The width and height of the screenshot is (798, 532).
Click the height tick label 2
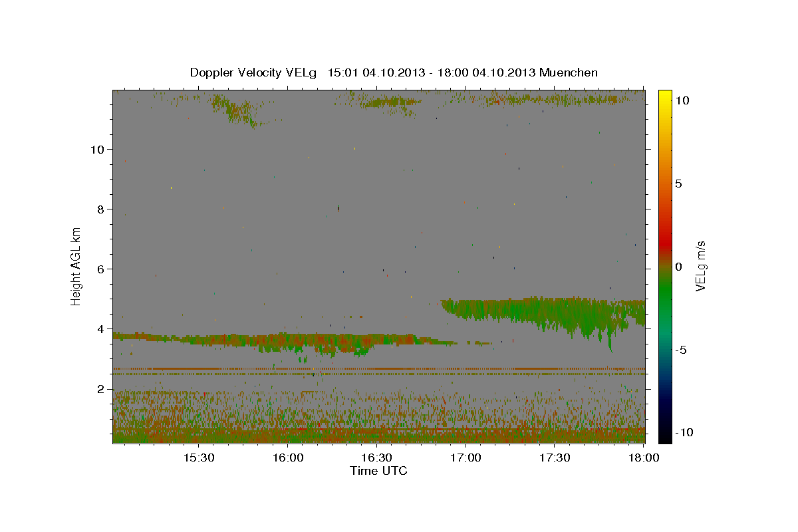[x=100, y=389]
